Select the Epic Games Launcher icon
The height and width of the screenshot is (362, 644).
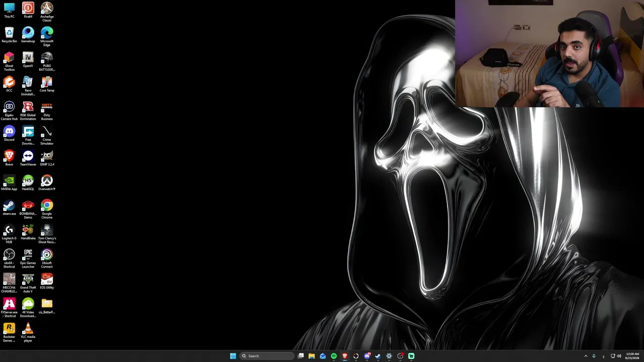[28, 258]
